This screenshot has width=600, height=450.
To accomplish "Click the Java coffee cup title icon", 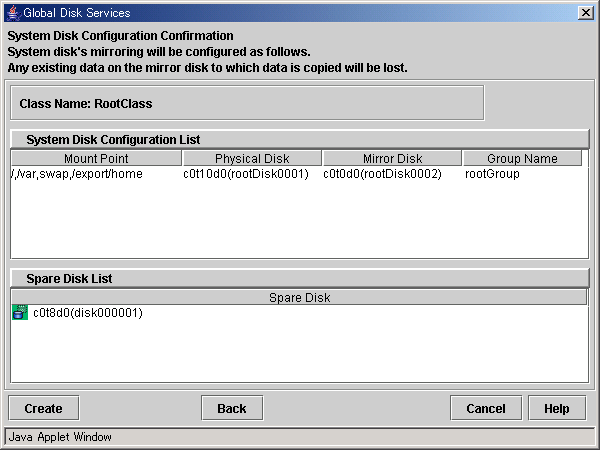I will [13, 13].
